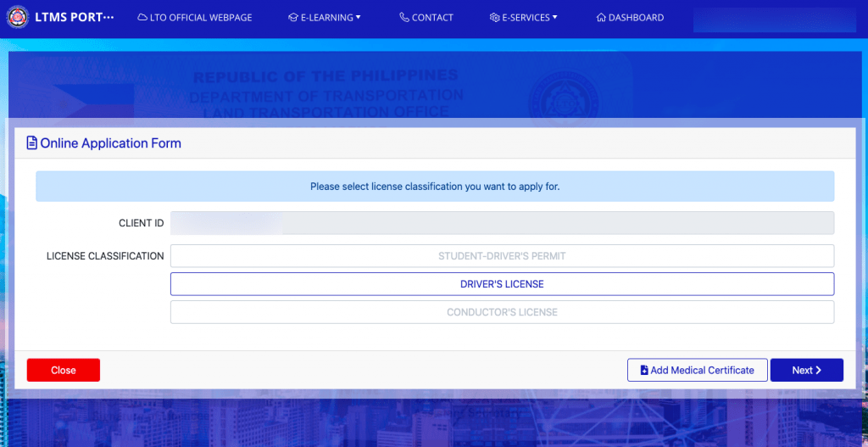
Task: Expand the E-Services dropdown arrow
Action: [555, 17]
